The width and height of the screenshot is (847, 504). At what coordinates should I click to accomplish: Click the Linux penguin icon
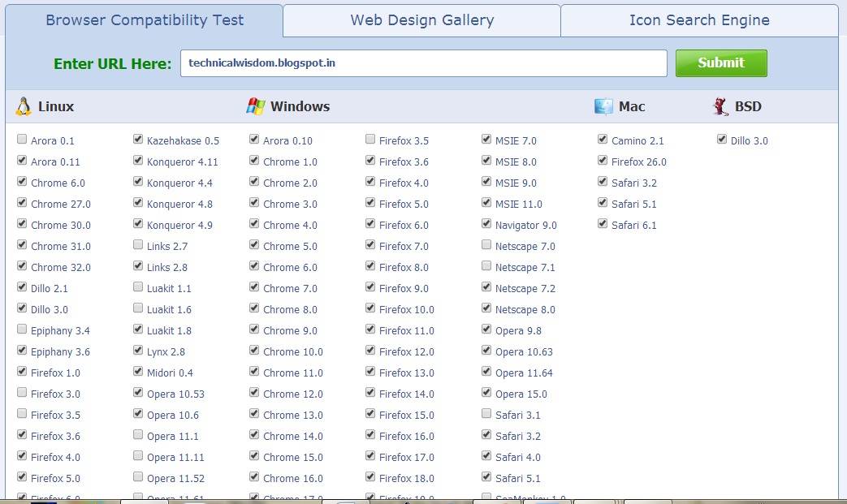24,106
